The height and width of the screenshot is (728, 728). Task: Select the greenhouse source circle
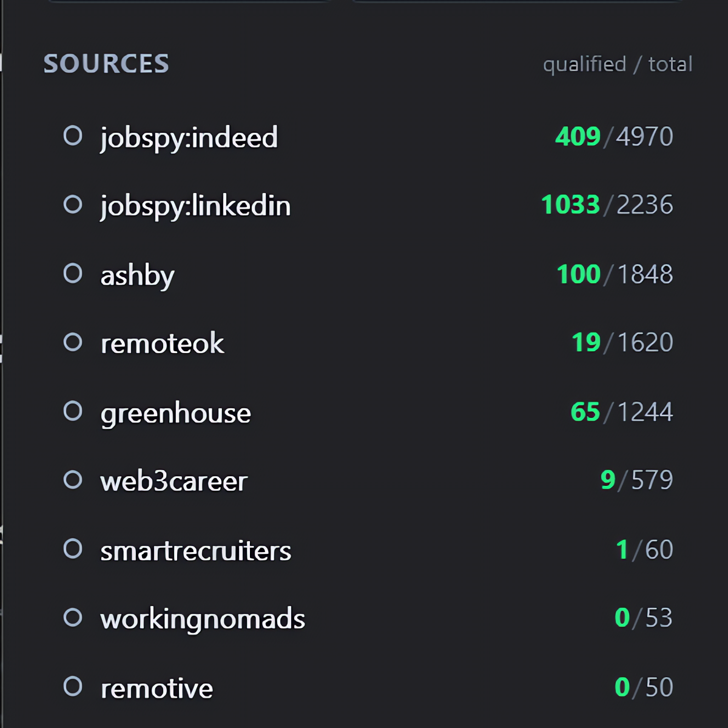click(x=73, y=411)
